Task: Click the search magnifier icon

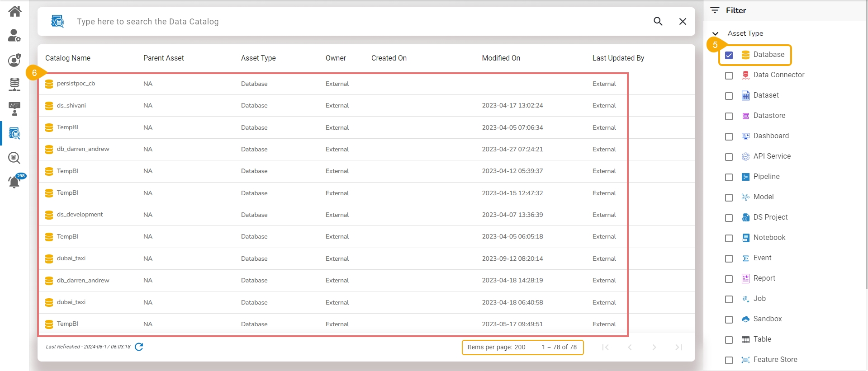Action: [658, 21]
